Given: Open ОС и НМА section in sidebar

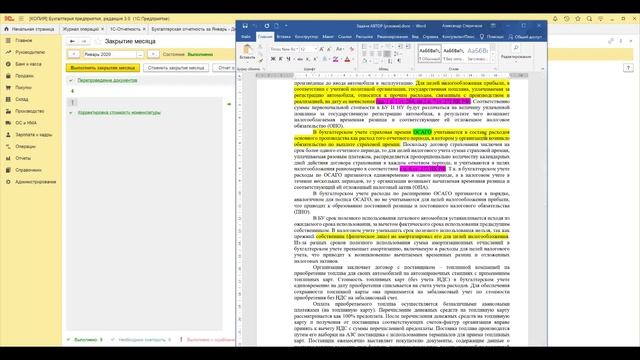Looking at the screenshot, I should pyautogui.click(x=26, y=123).
